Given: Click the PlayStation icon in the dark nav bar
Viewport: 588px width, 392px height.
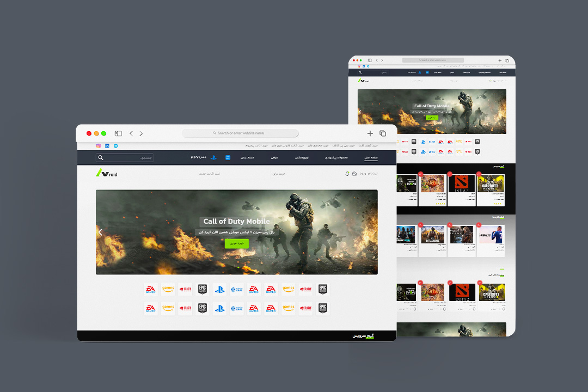Looking at the screenshot, I should 213,157.
